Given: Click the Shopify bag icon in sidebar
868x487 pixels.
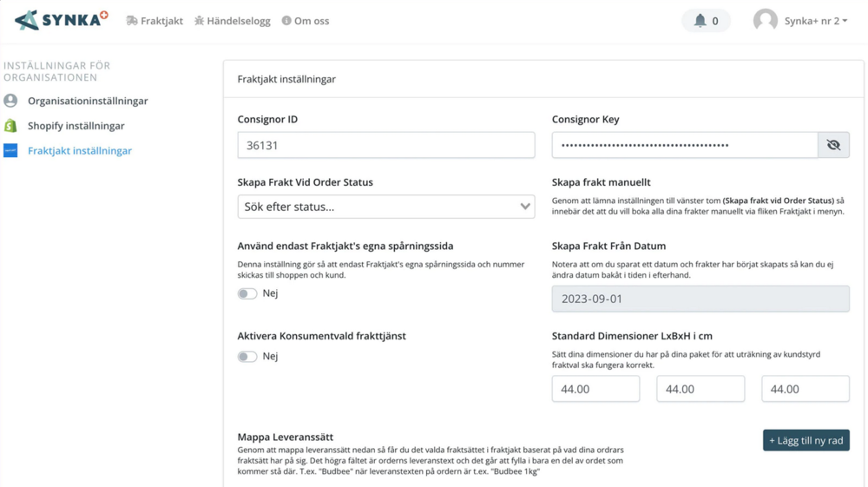Looking at the screenshot, I should (10, 126).
